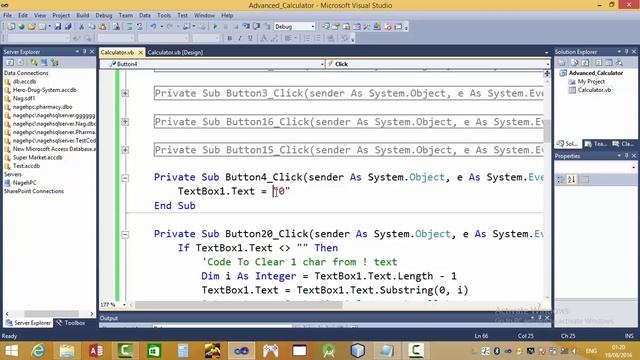Select the NagehPC server node
640x360 pixels.
(24, 182)
